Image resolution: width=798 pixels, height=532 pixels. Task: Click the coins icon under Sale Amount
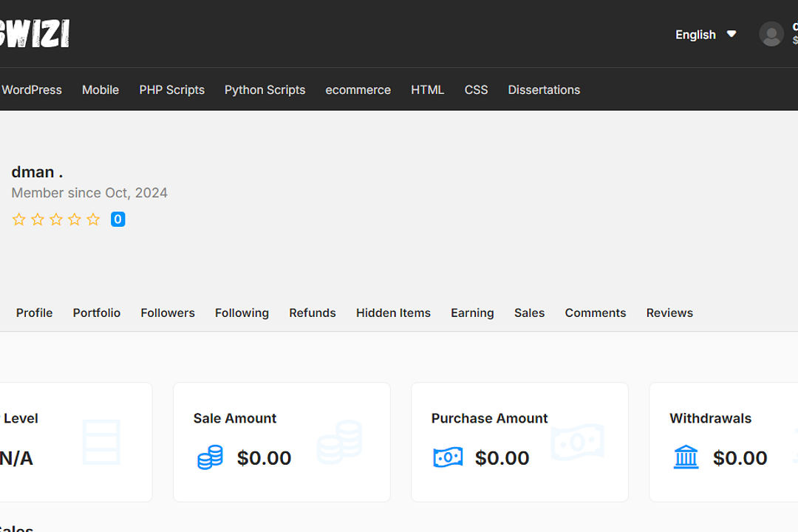coord(210,457)
